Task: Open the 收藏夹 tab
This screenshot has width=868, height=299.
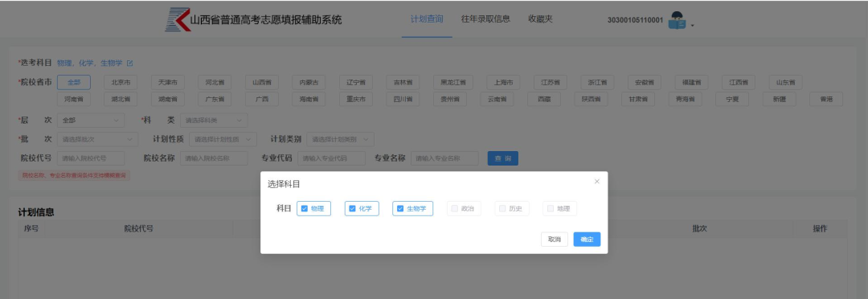Action: (x=540, y=19)
